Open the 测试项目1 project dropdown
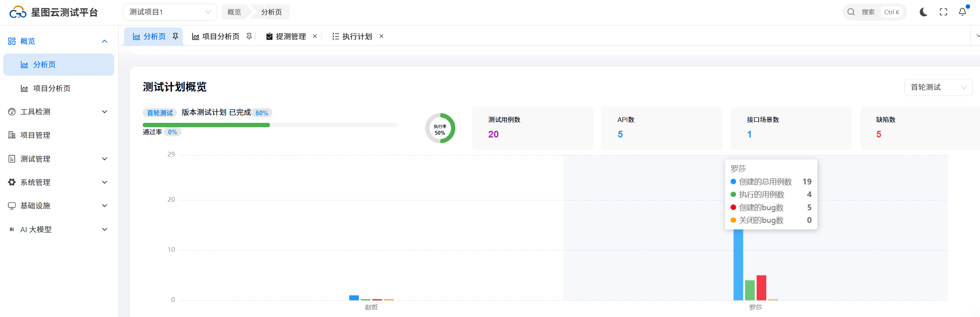 [x=170, y=12]
